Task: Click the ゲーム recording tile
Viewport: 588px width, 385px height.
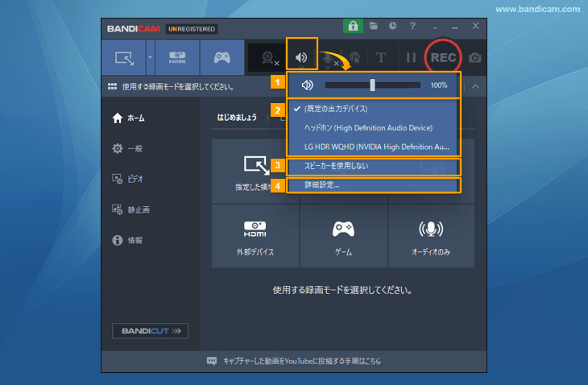Action: pos(343,236)
